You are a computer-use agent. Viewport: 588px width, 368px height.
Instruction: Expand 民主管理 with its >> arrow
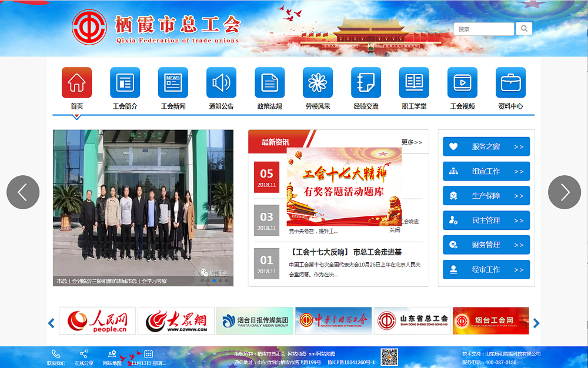pyautogui.click(x=519, y=220)
